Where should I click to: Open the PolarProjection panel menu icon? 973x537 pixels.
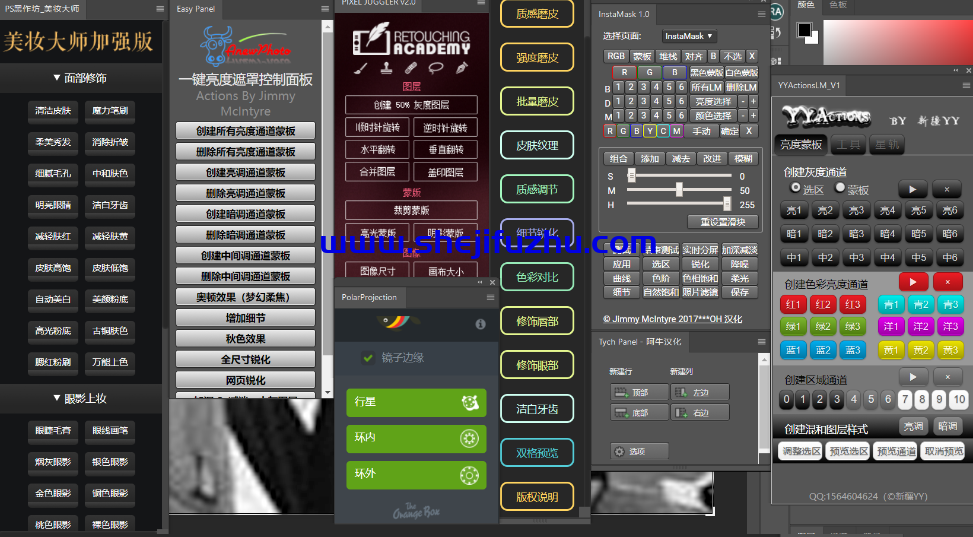490,297
